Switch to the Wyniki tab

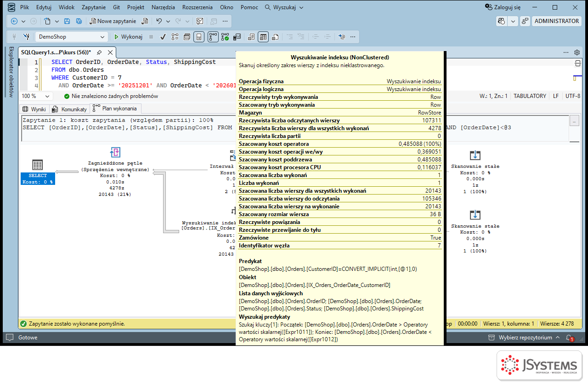pyautogui.click(x=34, y=109)
